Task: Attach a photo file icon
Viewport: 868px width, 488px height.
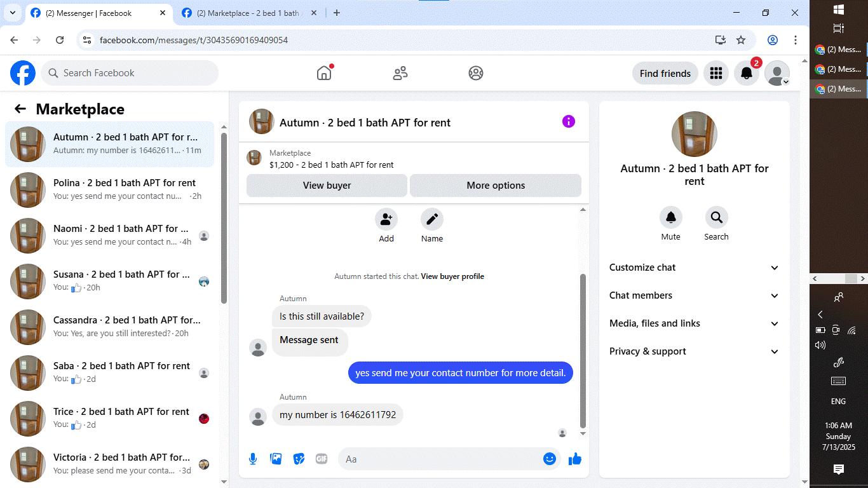Action: pyautogui.click(x=276, y=459)
